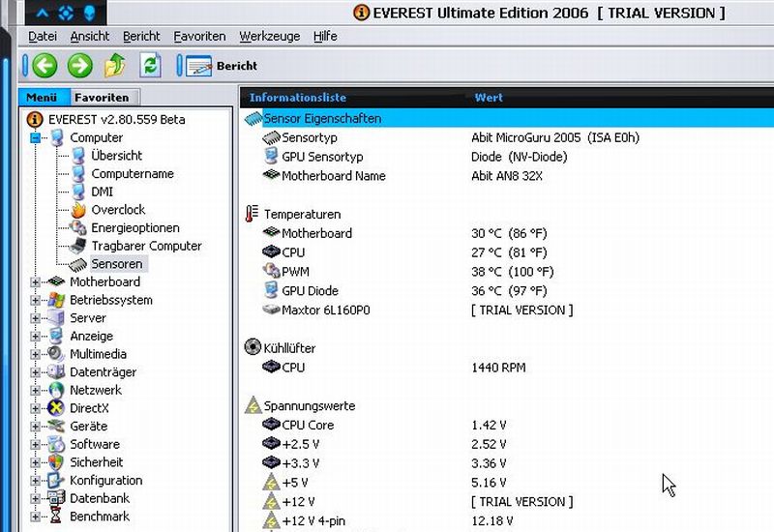774x532 pixels.
Task: Click the Datenbank icon
Action: (56, 498)
